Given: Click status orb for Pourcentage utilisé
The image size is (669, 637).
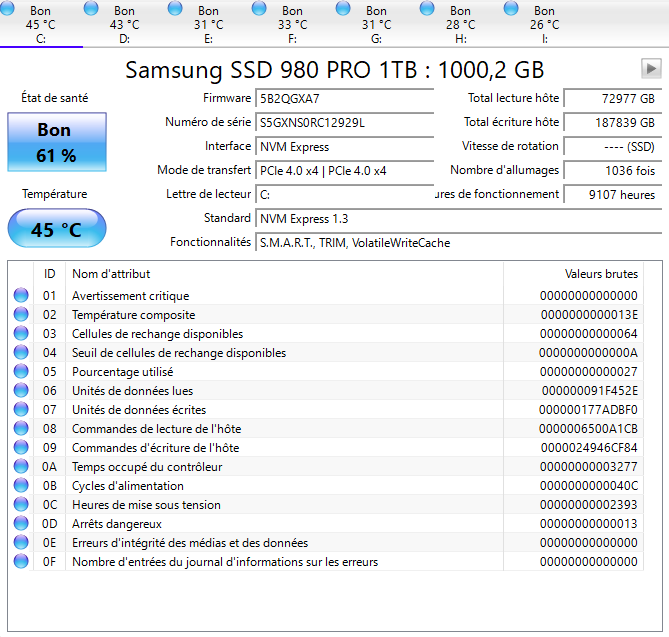Looking at the screenshot, I should click(21, 371).
